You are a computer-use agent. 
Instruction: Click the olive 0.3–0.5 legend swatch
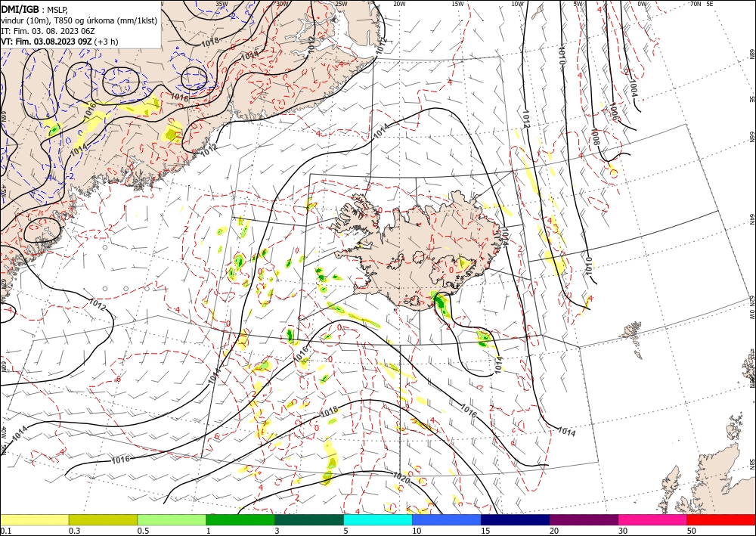coord(103,519)
